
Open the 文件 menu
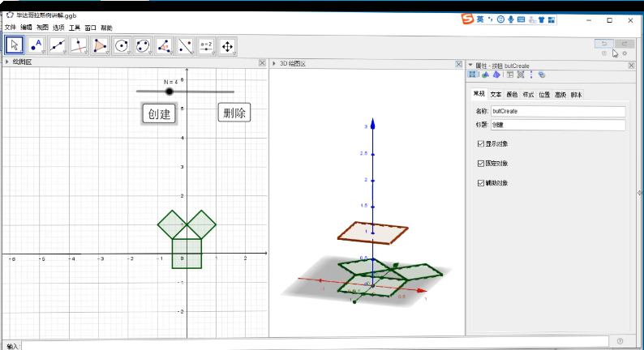point(10,28)
